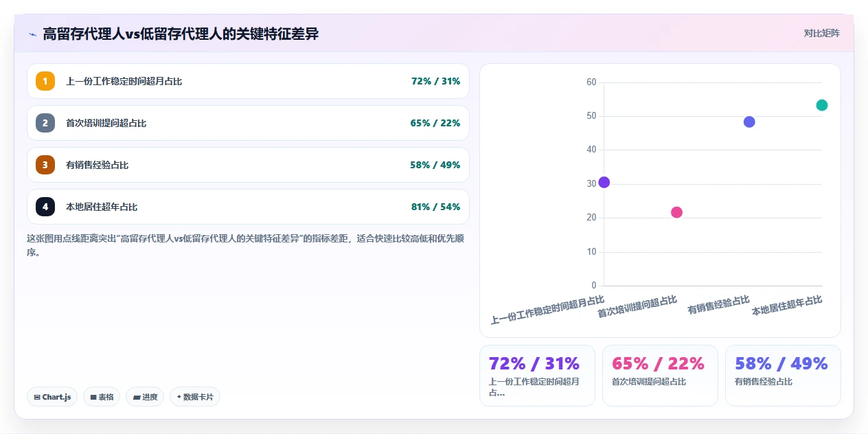The width and height of the screenshot is (868, 434).
Task: Click the indigo 58% / 49% data card
Action: (783, 376)
